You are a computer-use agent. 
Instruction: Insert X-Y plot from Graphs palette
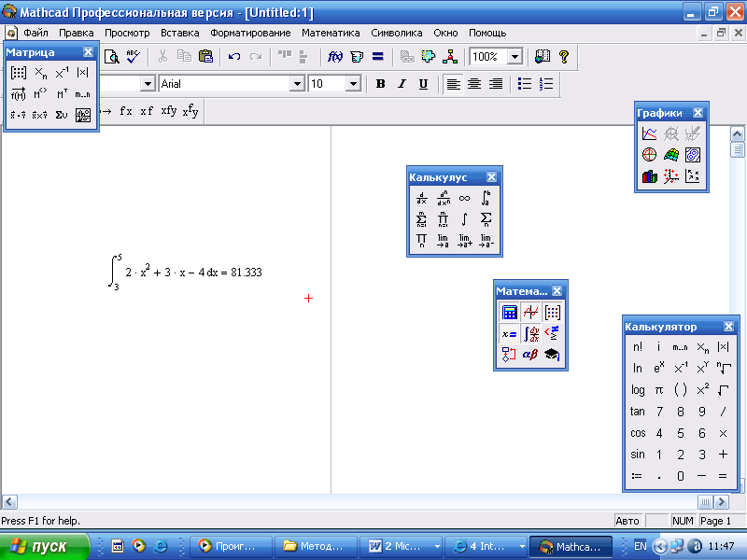(649, 133)
